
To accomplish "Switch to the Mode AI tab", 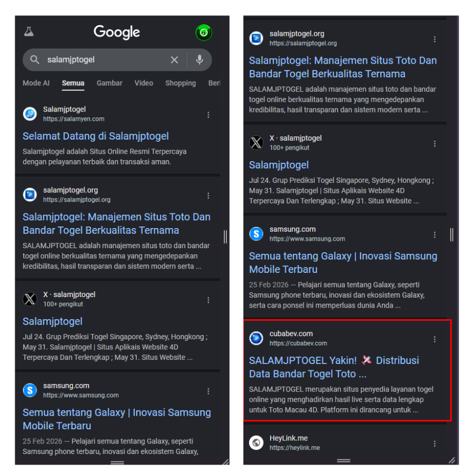I will coord(36,83).
